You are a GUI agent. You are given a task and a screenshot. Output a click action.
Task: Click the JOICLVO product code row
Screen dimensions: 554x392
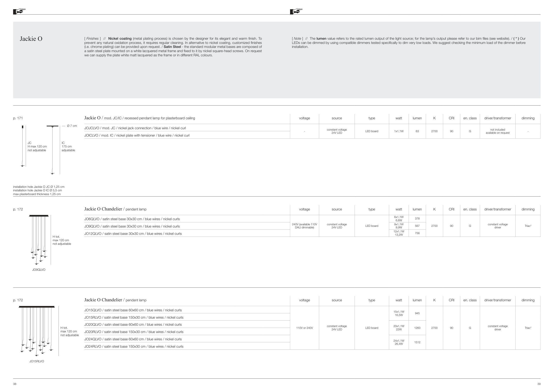137,135
